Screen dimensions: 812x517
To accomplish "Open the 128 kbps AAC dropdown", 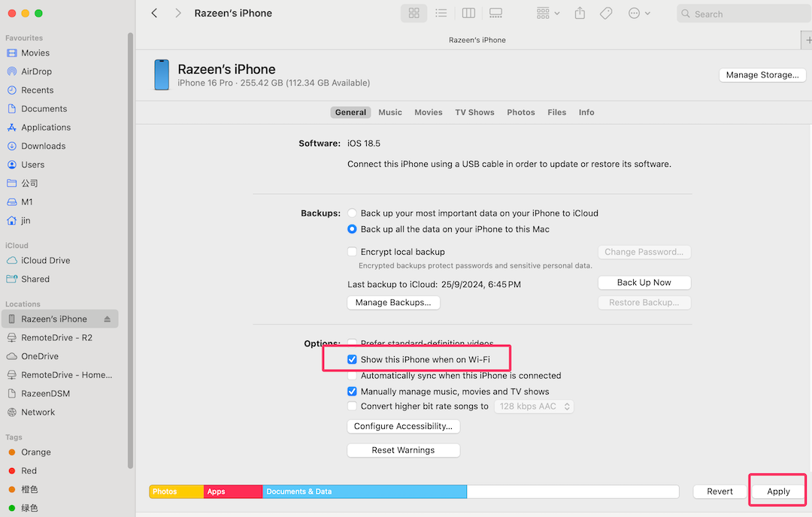I will click(534, 407).
